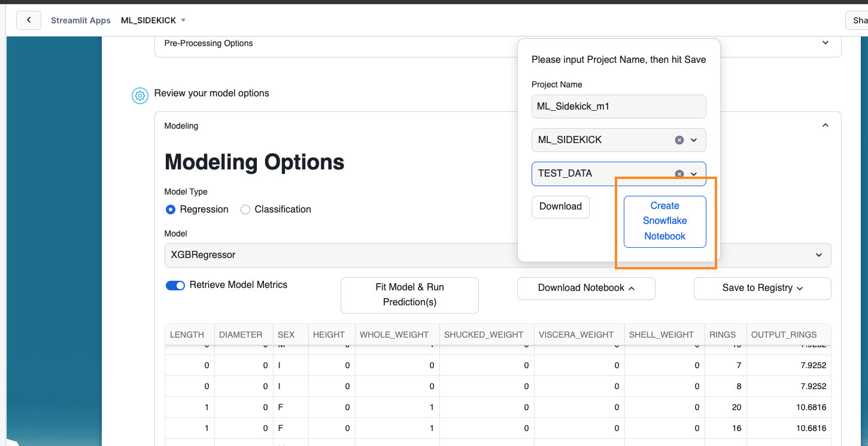Open the ML_SIDEKICK database dropdown chevron
The image size is (868, 446).
694,140
